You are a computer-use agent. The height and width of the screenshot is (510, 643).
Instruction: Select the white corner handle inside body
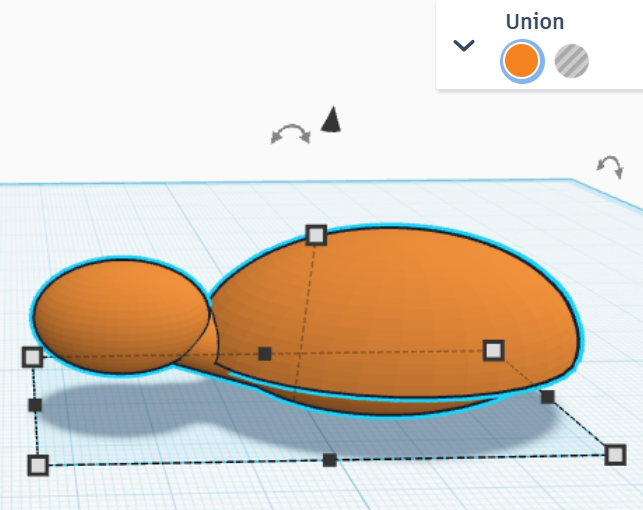point(493,350)
